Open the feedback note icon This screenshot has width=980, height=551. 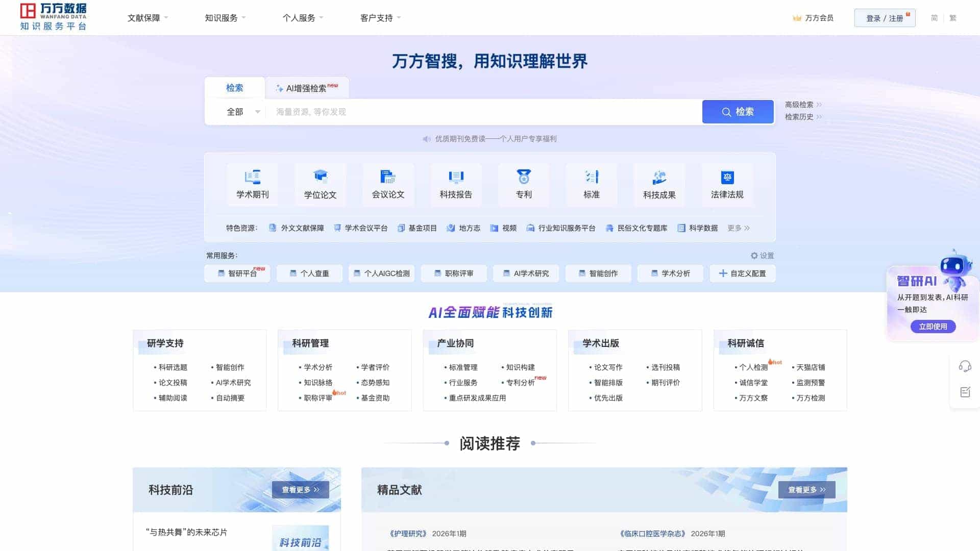point(965,392)
